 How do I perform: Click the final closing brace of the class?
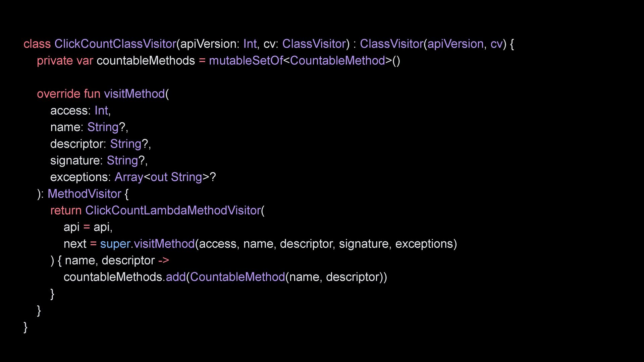click(25, 327)
